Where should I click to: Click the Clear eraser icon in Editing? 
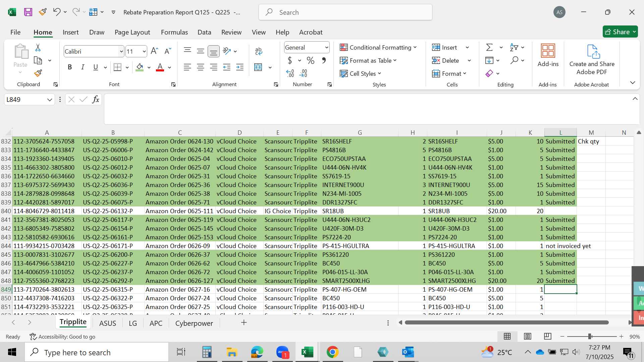coord(489,73)
